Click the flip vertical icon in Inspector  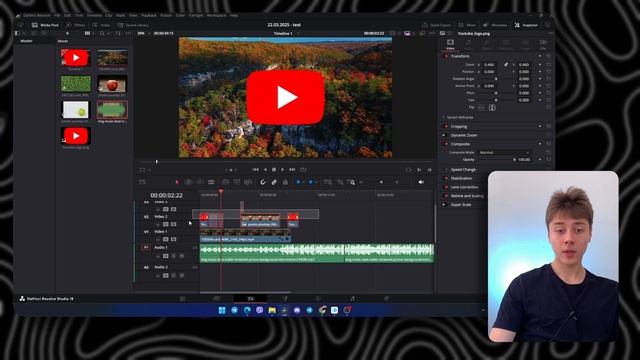tap(492, 108)
